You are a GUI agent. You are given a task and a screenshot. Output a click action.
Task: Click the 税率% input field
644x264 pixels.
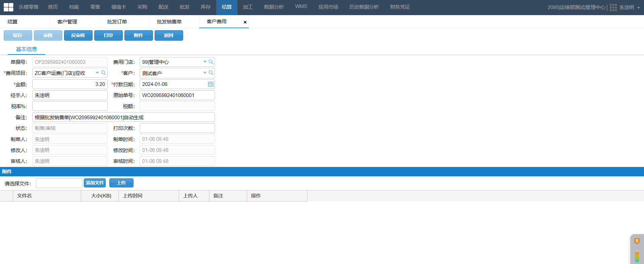(70, 106)
